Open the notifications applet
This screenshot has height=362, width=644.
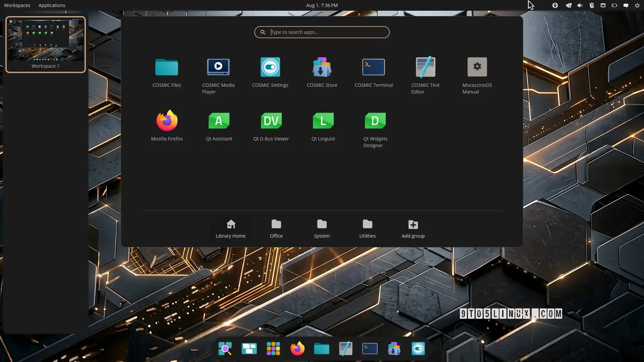tap(626, 5)
